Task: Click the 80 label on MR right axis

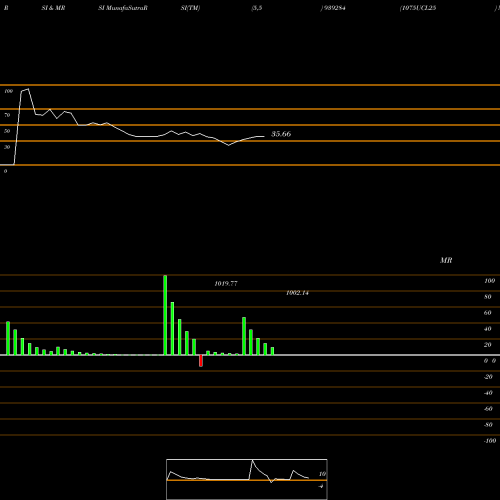Action: [x=488, y=297]
